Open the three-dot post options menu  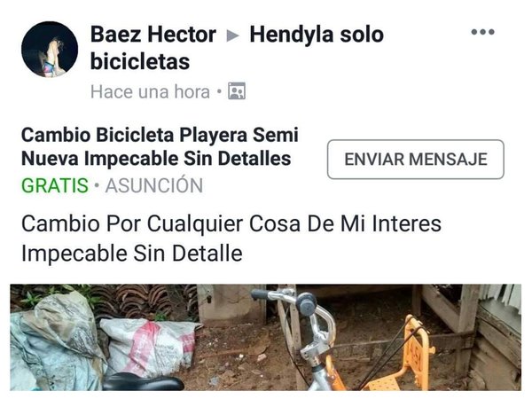point(483,32)
